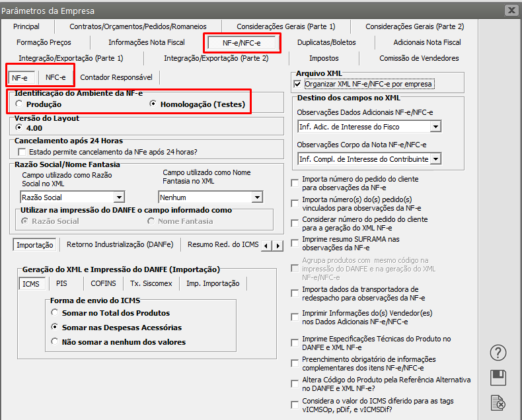Close the Parâmetros da Empresa window

point(511,11)
